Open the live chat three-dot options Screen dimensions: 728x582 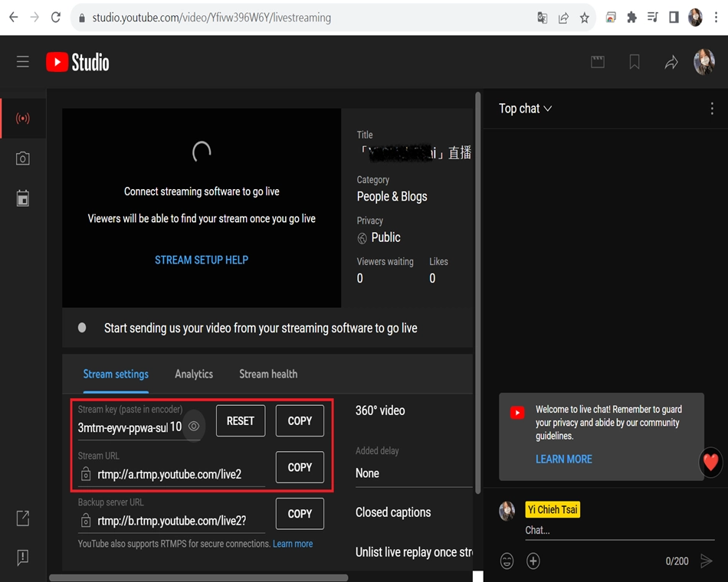[x=712, y=109]
